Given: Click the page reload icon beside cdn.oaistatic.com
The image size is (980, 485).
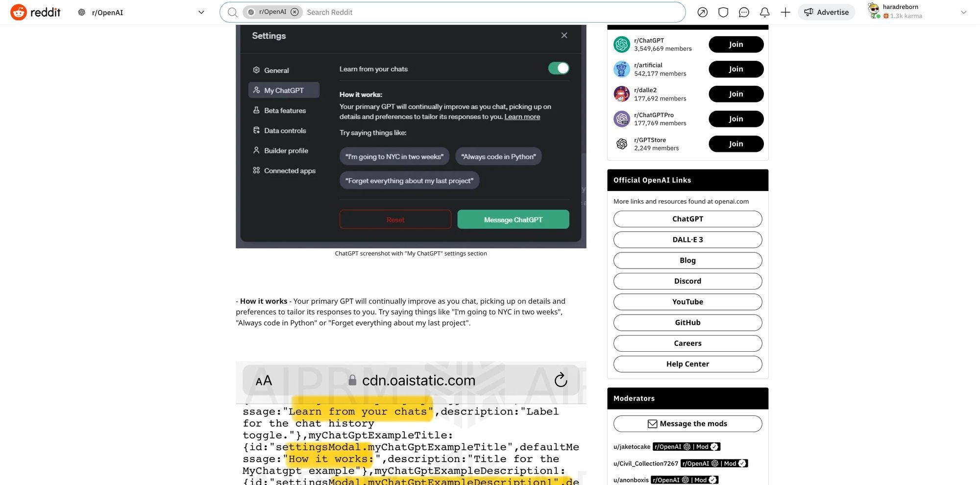Looking at the screenshot, I should click(x=560, y=380).
